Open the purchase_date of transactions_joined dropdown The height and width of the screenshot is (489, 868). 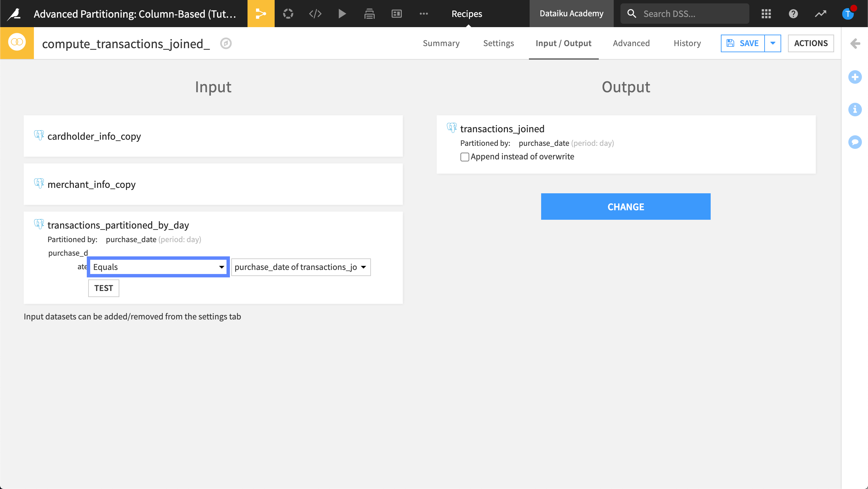coord(301,267)
